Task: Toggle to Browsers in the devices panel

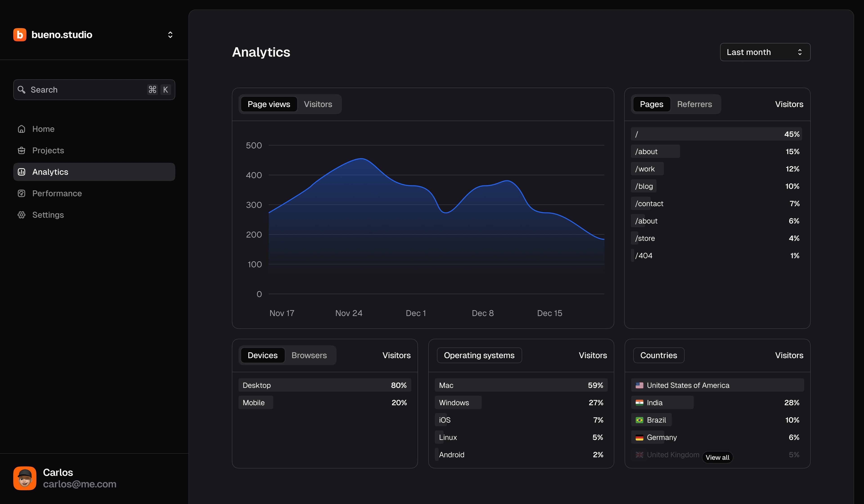Action: point(309,355)
